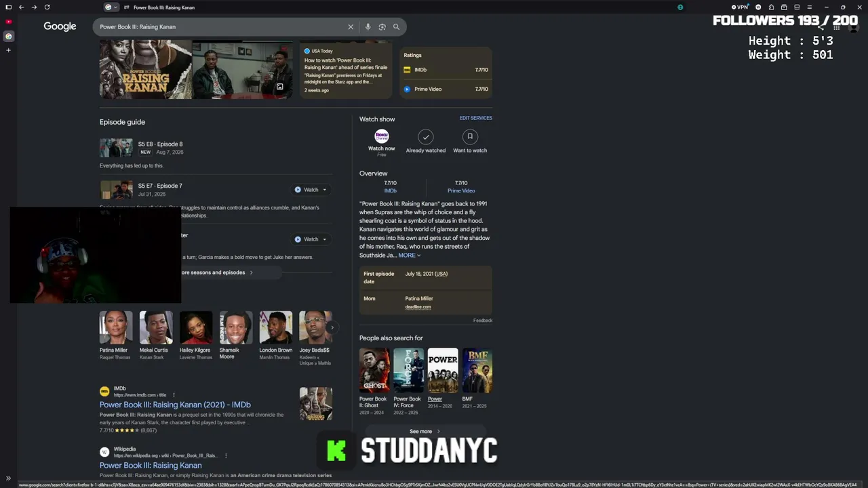Open the S5 E7 episode thumbnail
868x488 pixels.
(x=116, y=190)
